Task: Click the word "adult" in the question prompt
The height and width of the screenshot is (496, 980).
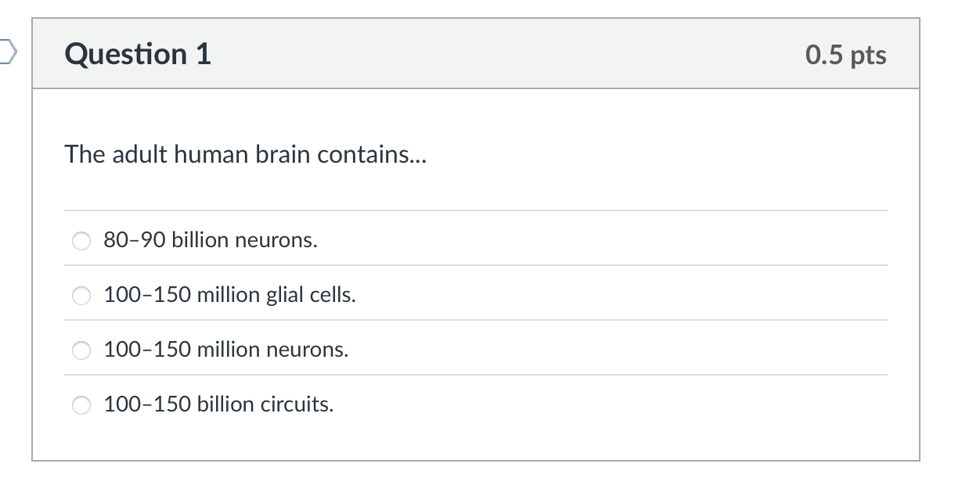Action: pyautogui.click(x=139, y=155)
